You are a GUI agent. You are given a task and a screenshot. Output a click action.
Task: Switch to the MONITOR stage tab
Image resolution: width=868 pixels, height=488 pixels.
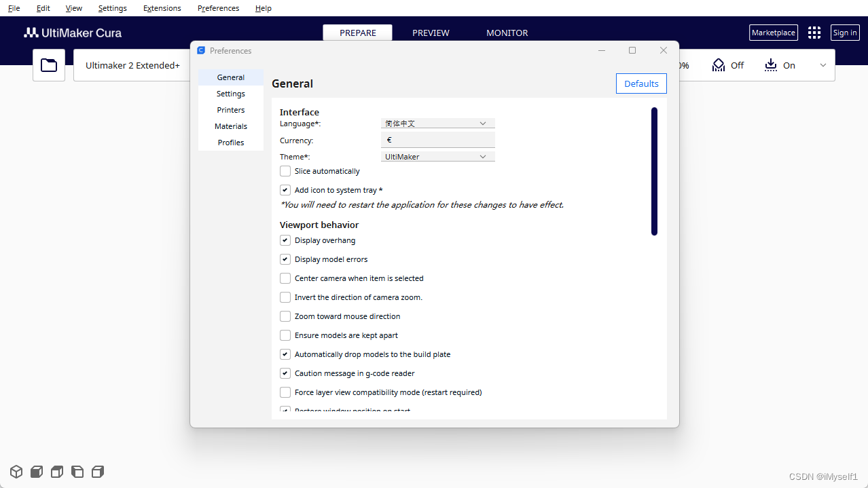[507, 33]
